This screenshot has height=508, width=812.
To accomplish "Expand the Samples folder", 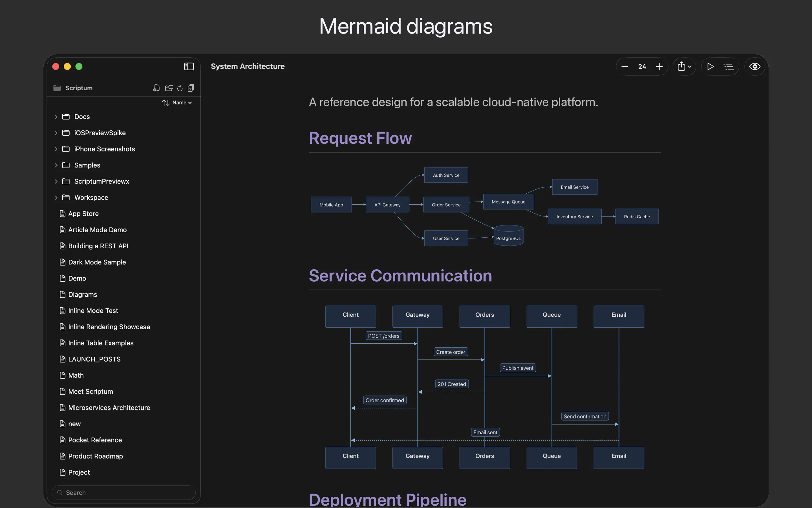I will pos(56,165).
